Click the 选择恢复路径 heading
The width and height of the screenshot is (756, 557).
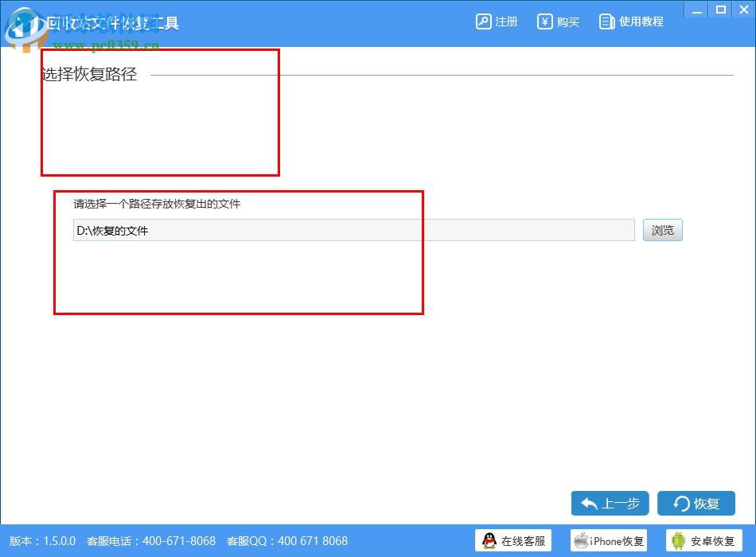coord(89,74)
